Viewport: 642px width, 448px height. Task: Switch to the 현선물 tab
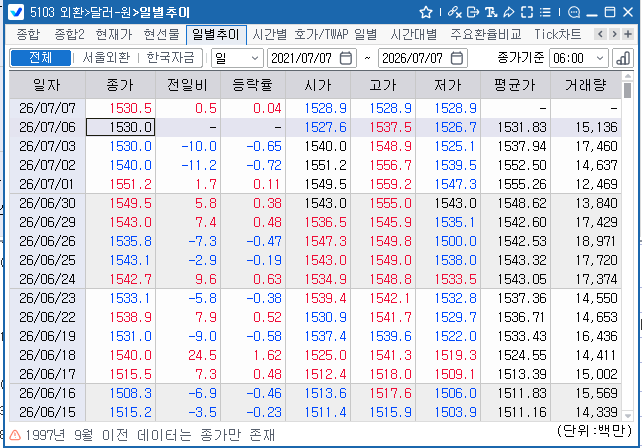(161, 34)
